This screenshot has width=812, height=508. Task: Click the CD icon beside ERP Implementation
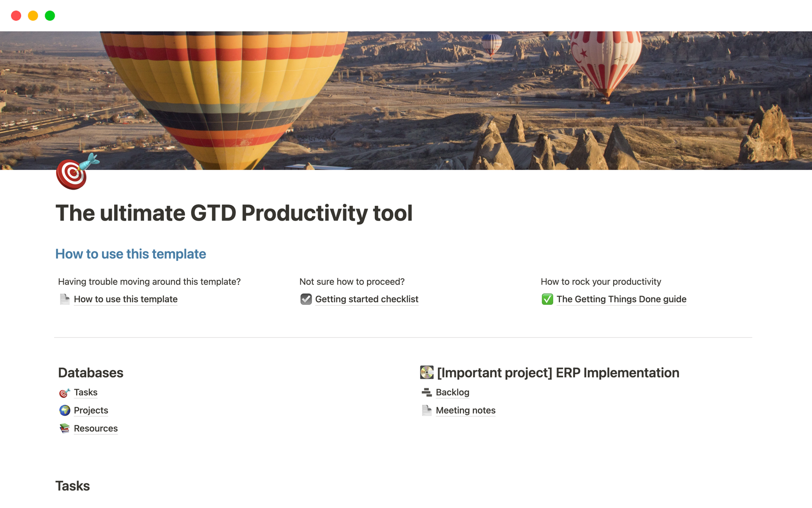(427, 373)
